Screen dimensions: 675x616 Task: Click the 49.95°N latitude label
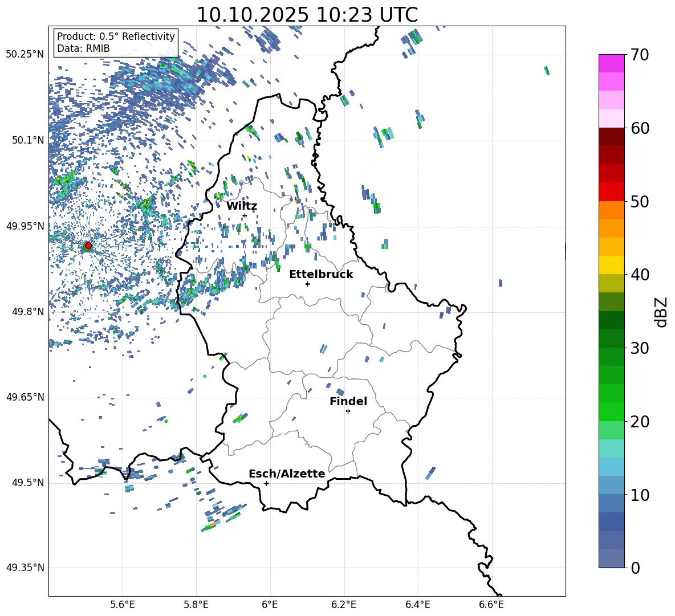(x=25, y=226)
